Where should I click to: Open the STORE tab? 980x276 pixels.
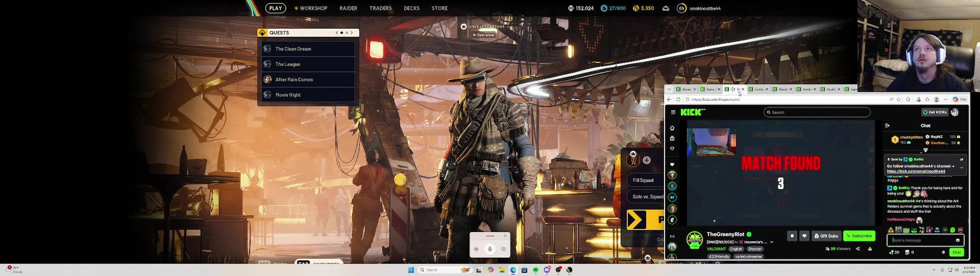439,8
